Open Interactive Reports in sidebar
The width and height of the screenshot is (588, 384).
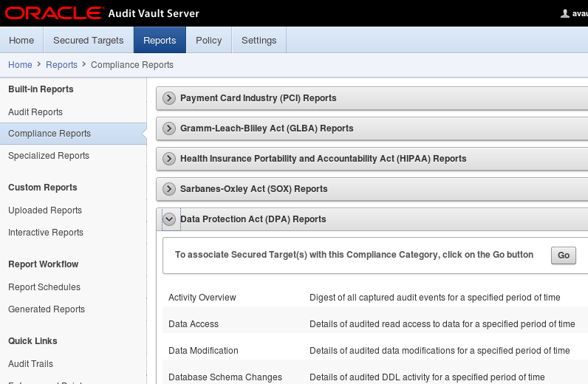[46, 233]
